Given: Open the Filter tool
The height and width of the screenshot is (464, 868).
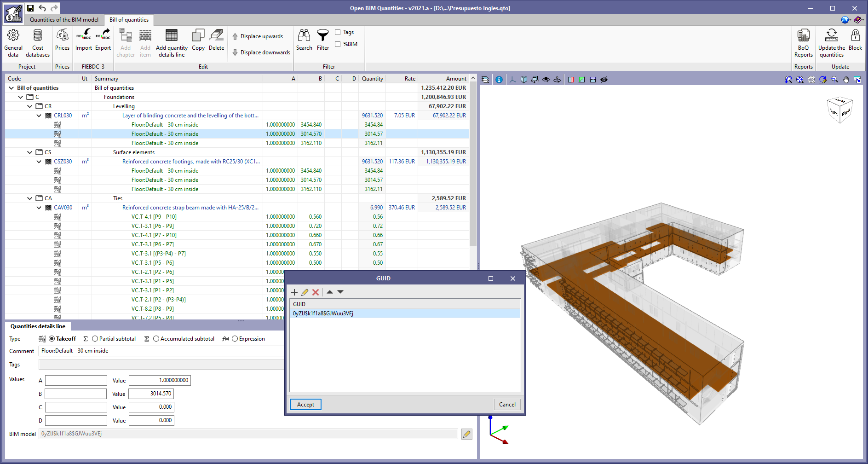Looking at the screenshot, I should click(x=323, y=40).
